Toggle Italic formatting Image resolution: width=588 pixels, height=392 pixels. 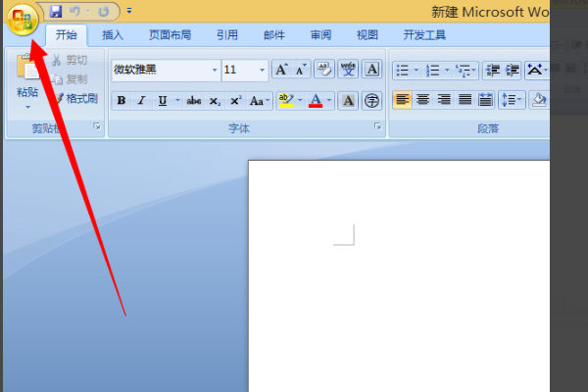point(141,101)
